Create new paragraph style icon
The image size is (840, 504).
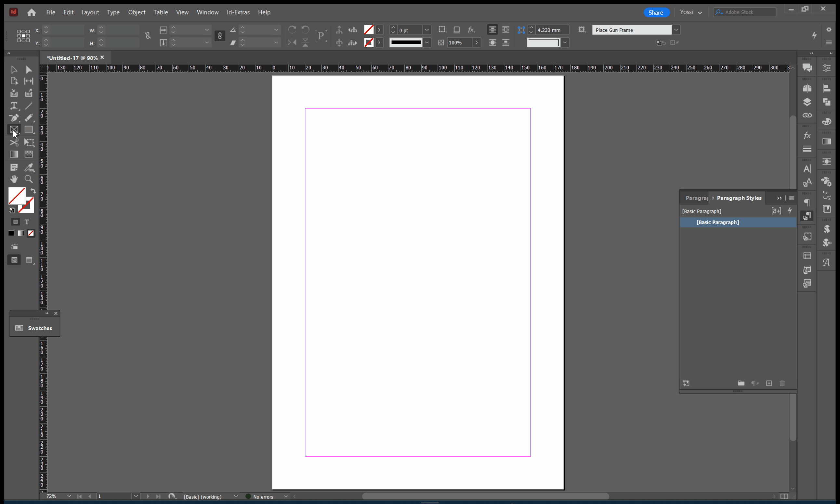pyautogui.click(x=769, y=384)
